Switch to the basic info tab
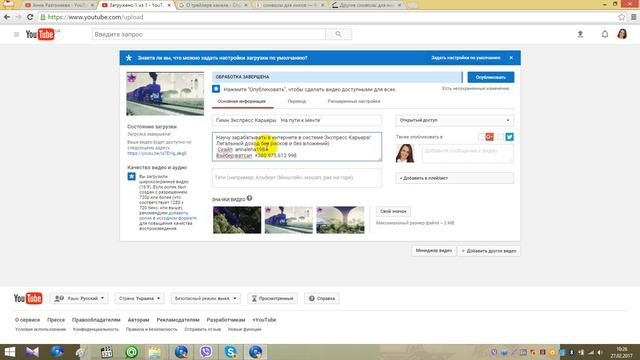Screen dimensions: 640x360 242,101
